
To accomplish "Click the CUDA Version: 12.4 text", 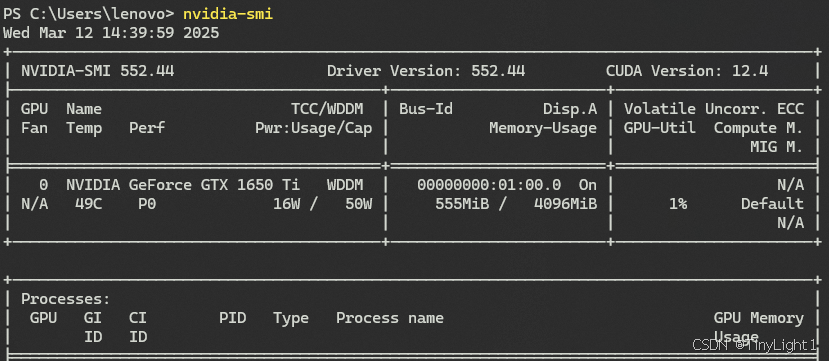I will coord(687,71).
